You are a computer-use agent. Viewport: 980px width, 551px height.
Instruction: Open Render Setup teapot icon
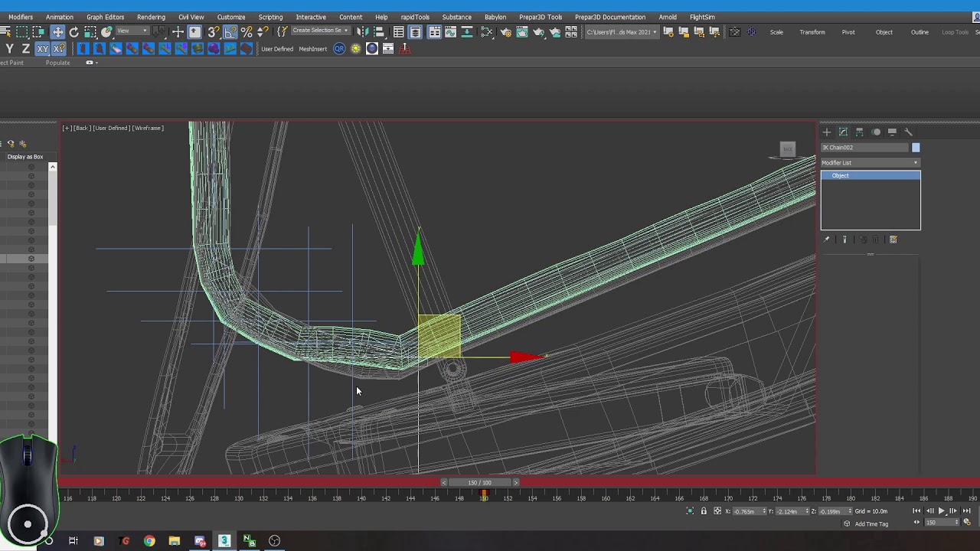[x=505, y=32]
